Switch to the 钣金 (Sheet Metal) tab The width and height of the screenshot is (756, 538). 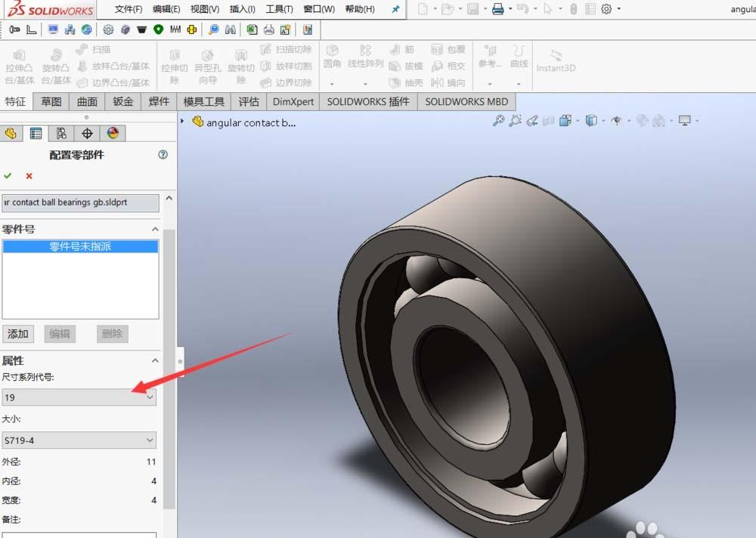click(x=122, y=101)
